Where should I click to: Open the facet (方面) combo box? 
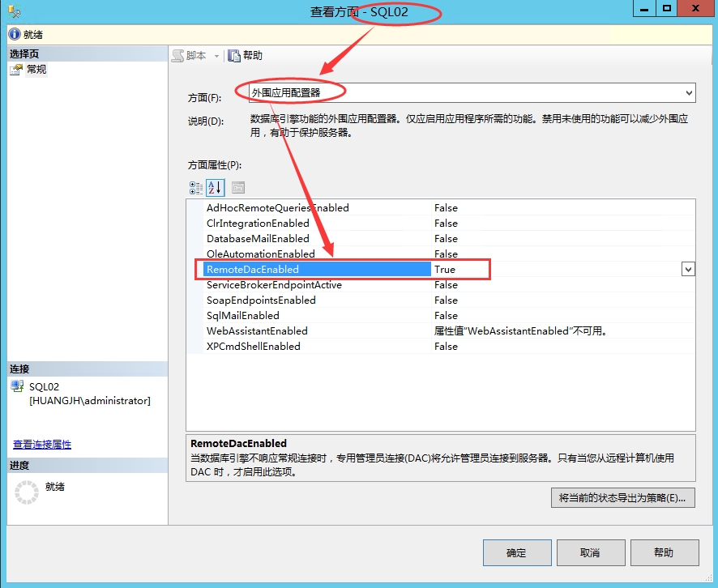tap(472, 93)
